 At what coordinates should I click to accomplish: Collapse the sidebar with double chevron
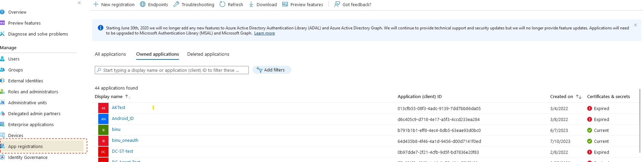click(x=79, y=3)
